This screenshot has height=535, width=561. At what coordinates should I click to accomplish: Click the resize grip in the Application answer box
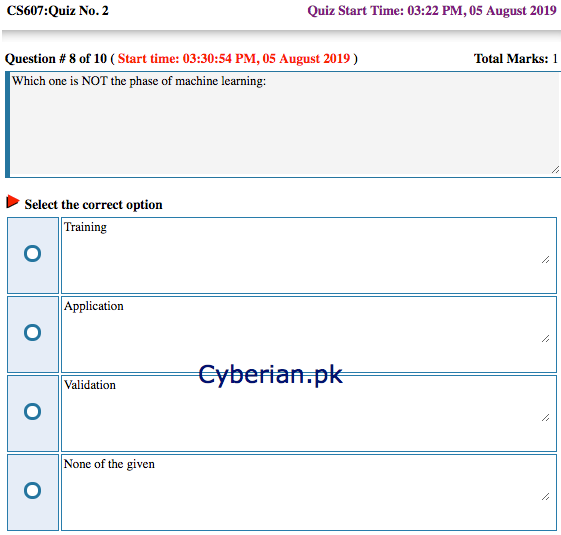[545, 339]
